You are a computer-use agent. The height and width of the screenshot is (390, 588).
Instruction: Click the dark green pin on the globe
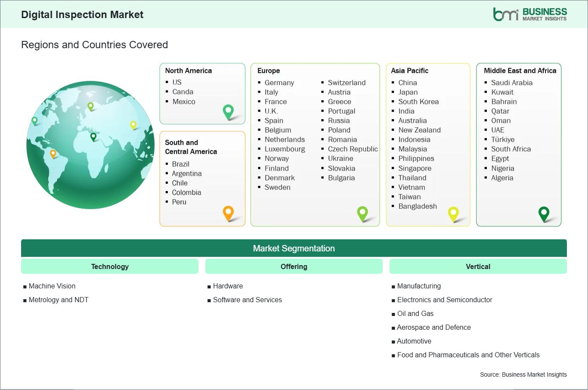tap(93, 137)
